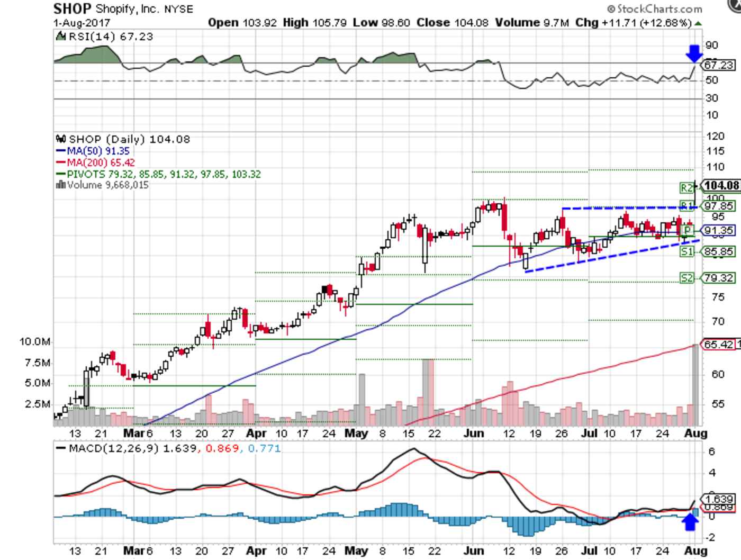Viewport: 741px width, 560px height.
Task: Click the MACD(12,26,9) 1.639 legend label
Action: tap(133, 448)
